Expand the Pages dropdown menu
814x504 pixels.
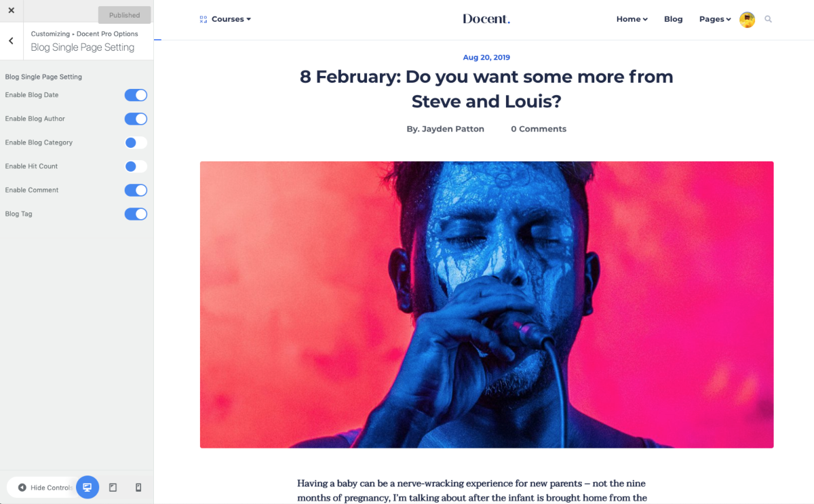[715, 19]
